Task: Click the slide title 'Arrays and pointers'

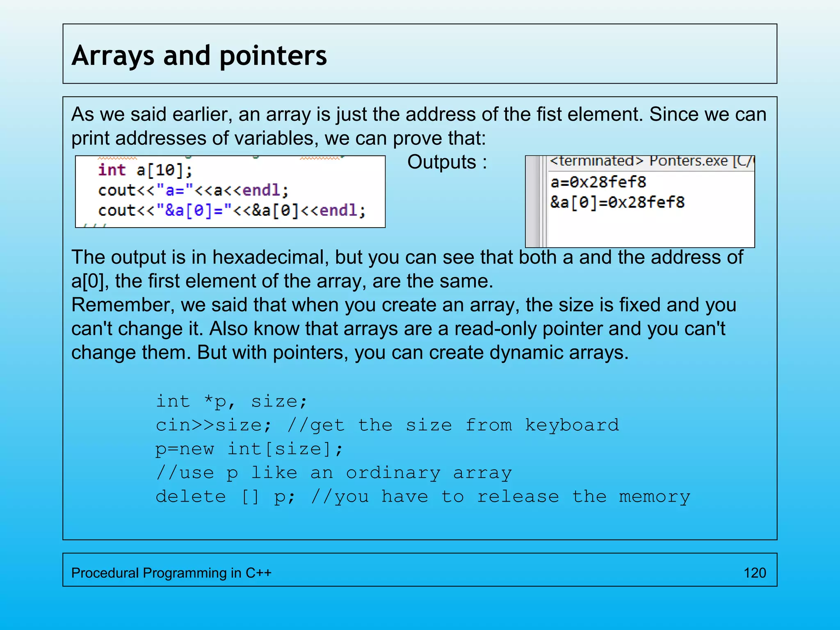Action: click(x=199, y=55)
